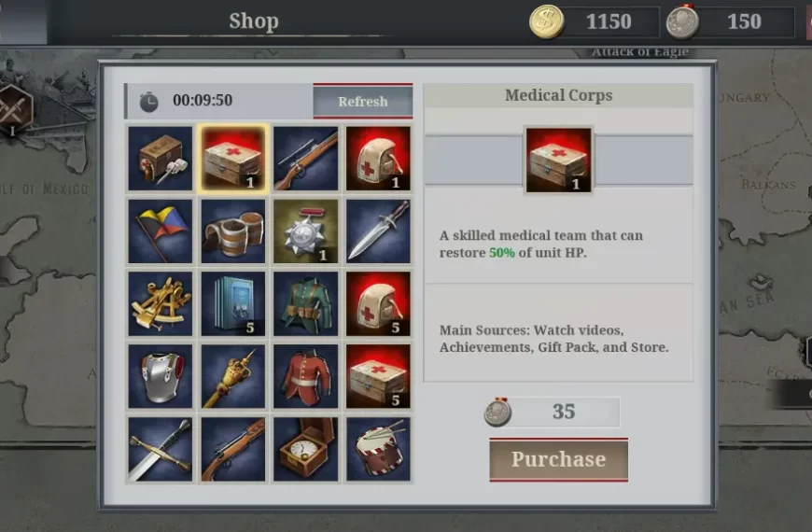Pick the blue books item with 5
Screen dimensions: 812x532
coord(233,303)
